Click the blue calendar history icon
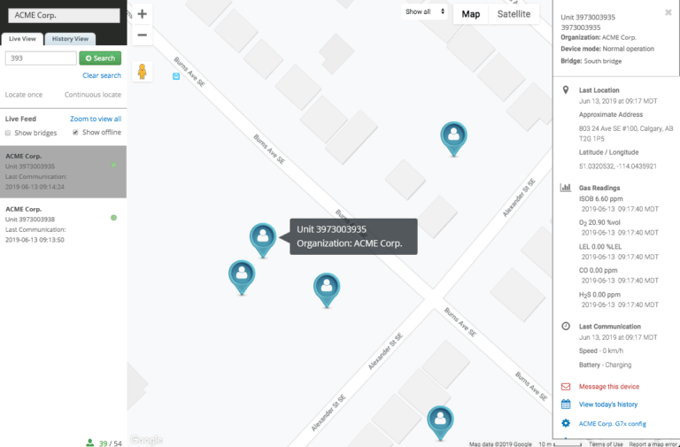The height and width of the screenshot is (447, 680). tap(566, 404)
